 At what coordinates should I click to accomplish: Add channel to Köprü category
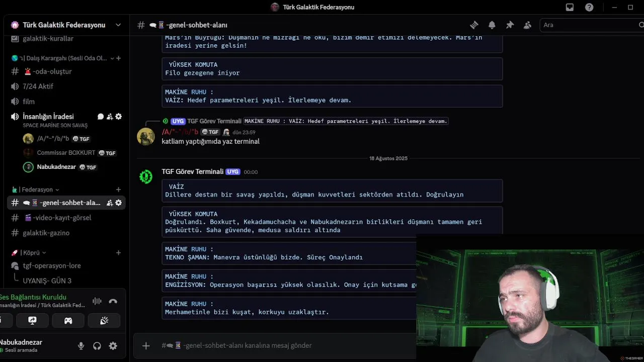(118, 252)
